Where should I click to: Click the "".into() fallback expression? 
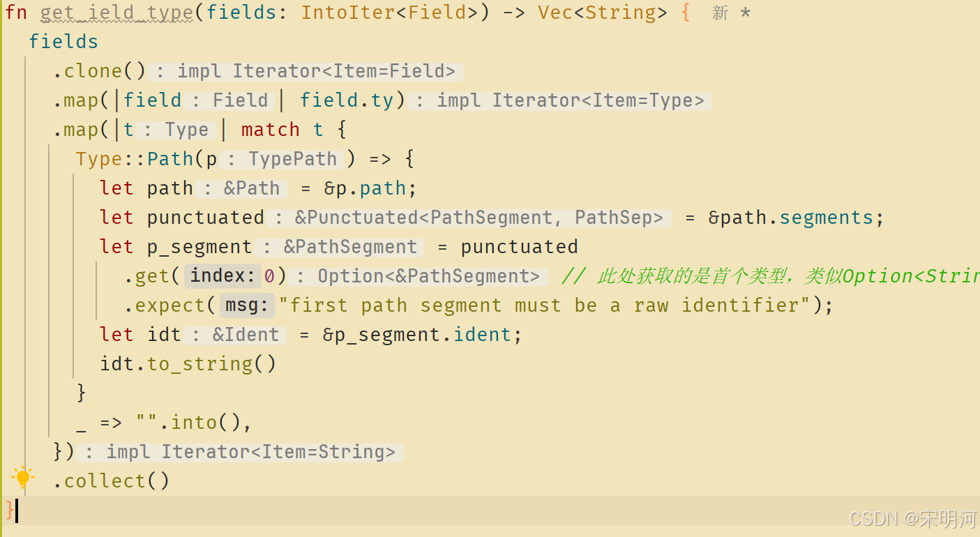coord(188,423)
